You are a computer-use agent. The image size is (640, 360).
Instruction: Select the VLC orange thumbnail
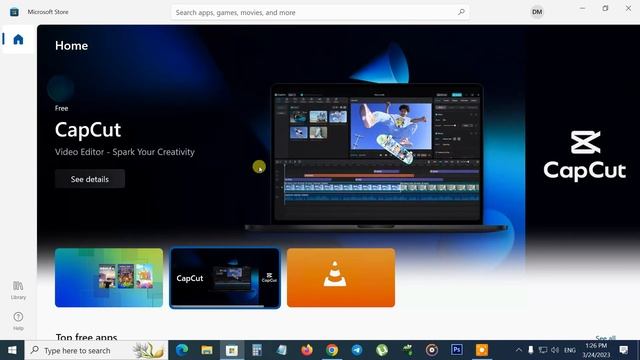pos(341,278)
